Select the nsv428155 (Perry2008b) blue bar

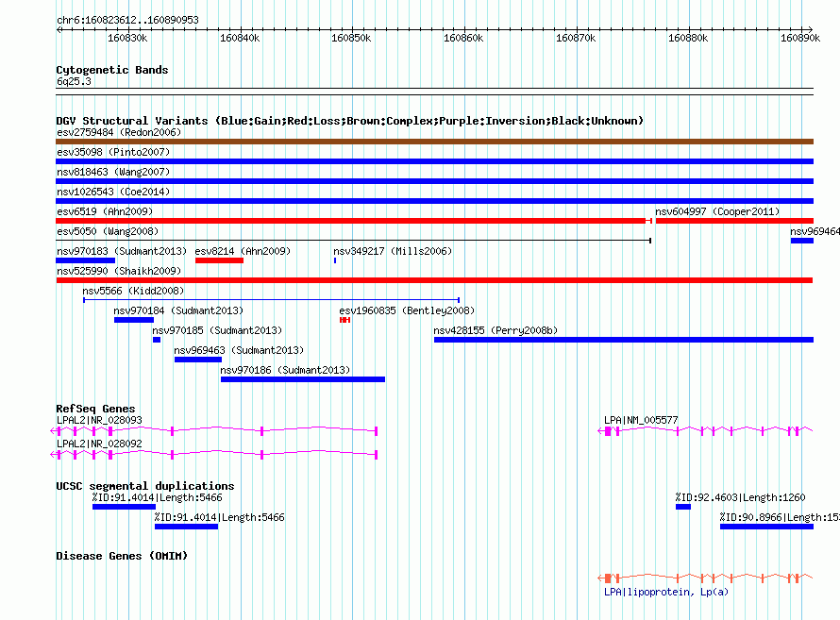click(x=624, y=340)
